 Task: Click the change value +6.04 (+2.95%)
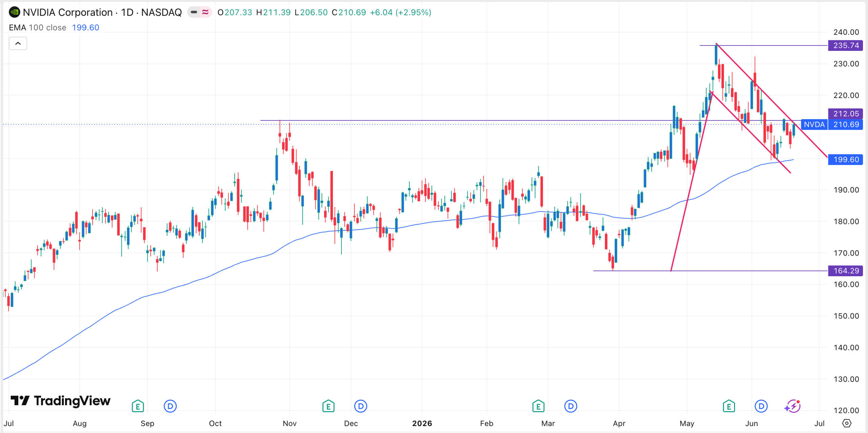(400, 13)
